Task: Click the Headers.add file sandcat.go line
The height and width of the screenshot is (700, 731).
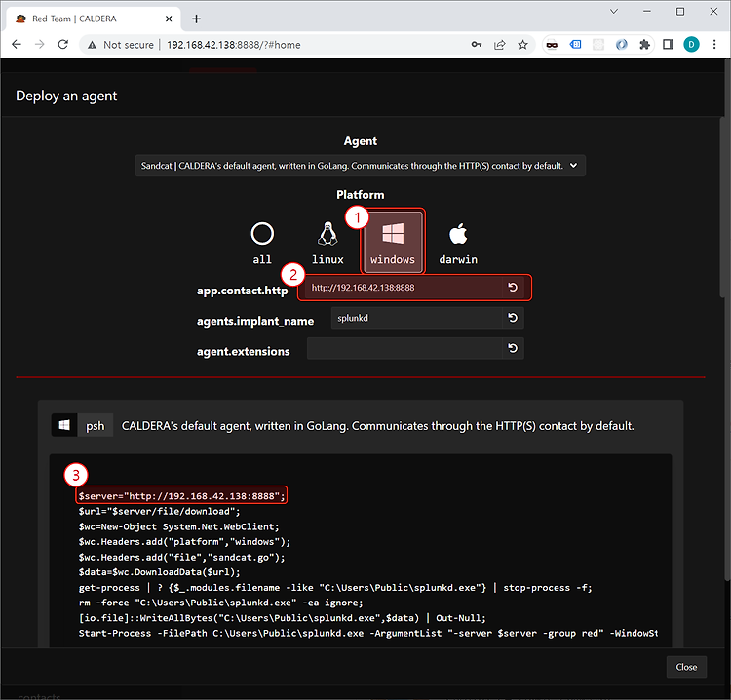Action: pos(181,557)
